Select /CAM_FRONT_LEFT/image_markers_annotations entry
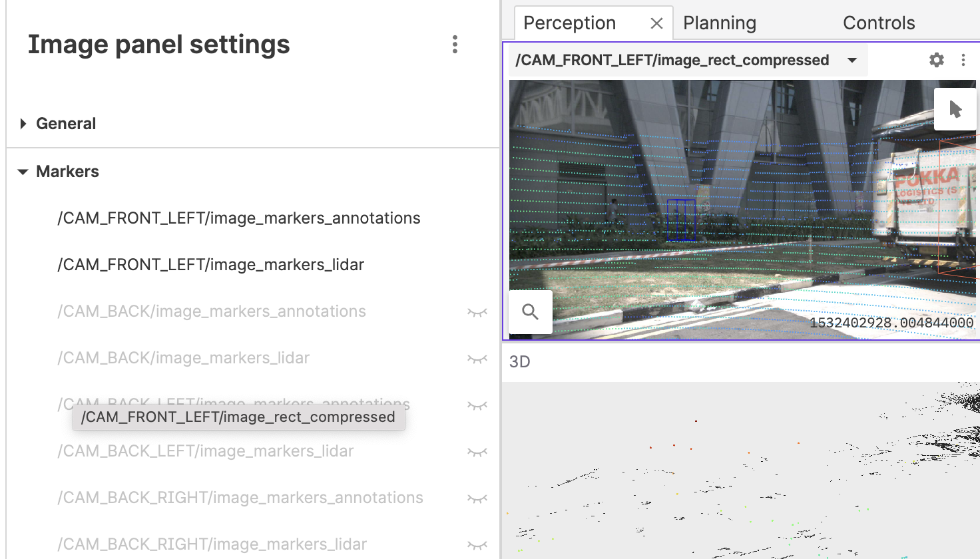 [x=238, y=218]
